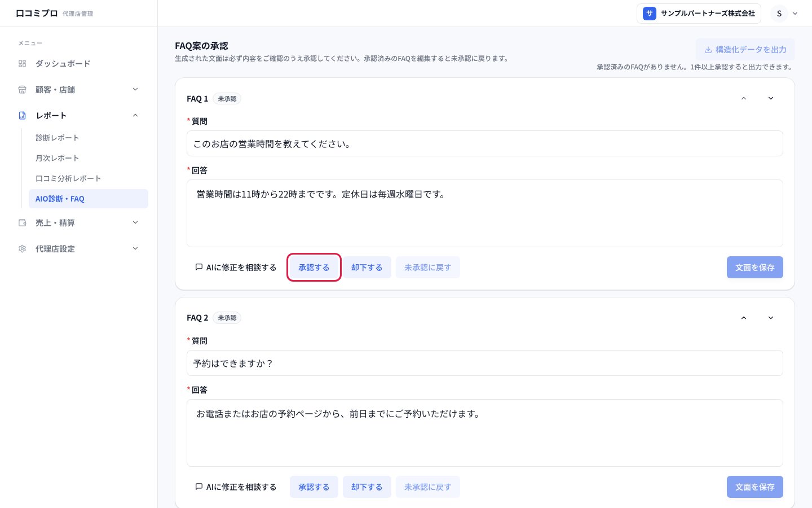The height and width of the screenshot is (508, 812).
Task: Move FAQ 1 down with arrow
Action: tap(771, 98)
